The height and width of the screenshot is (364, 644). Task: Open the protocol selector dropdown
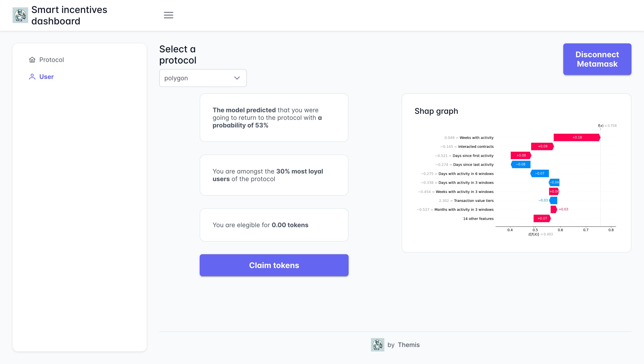(x=203, y=78)
